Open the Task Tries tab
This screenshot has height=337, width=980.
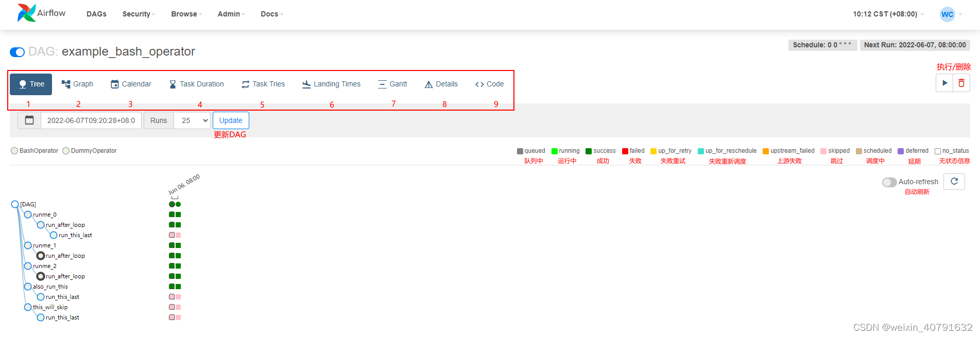[263, 84]
